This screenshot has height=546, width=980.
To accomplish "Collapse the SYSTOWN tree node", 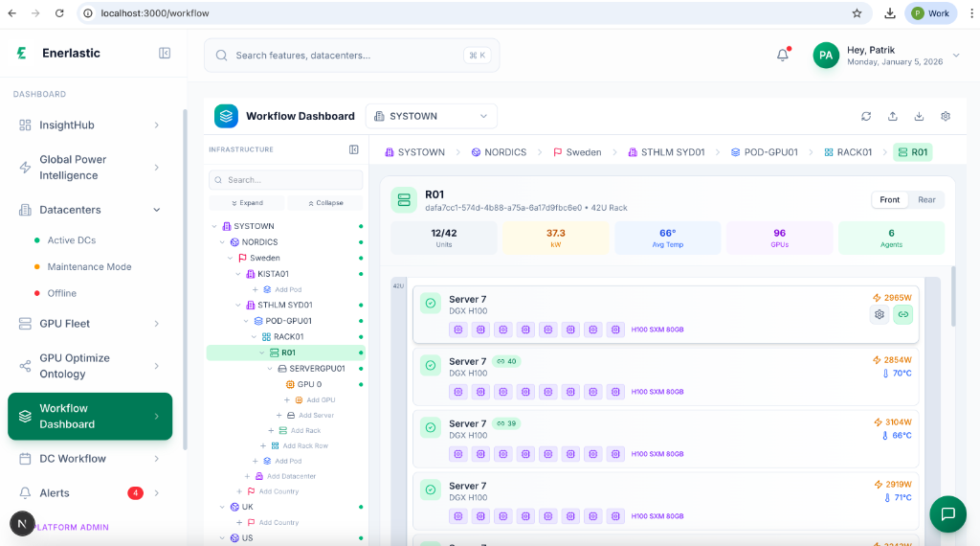I will point(214,226).
